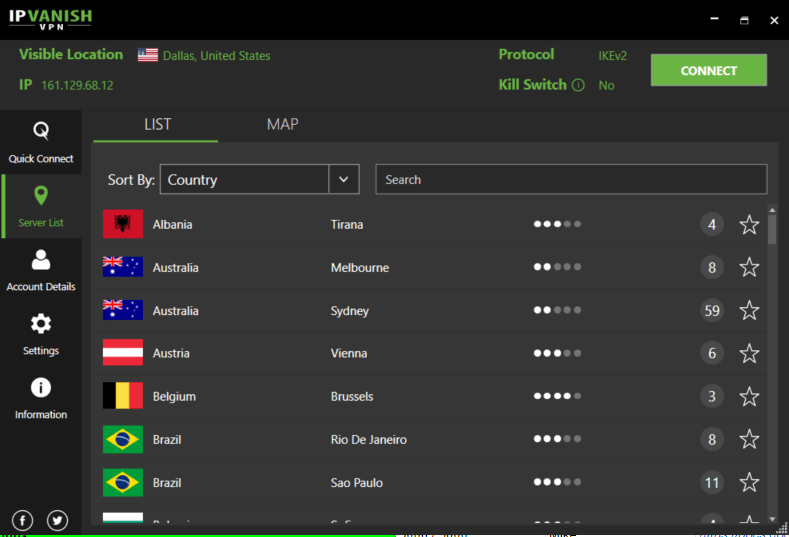
Task: Click the Albania country name
Action: 173,224
